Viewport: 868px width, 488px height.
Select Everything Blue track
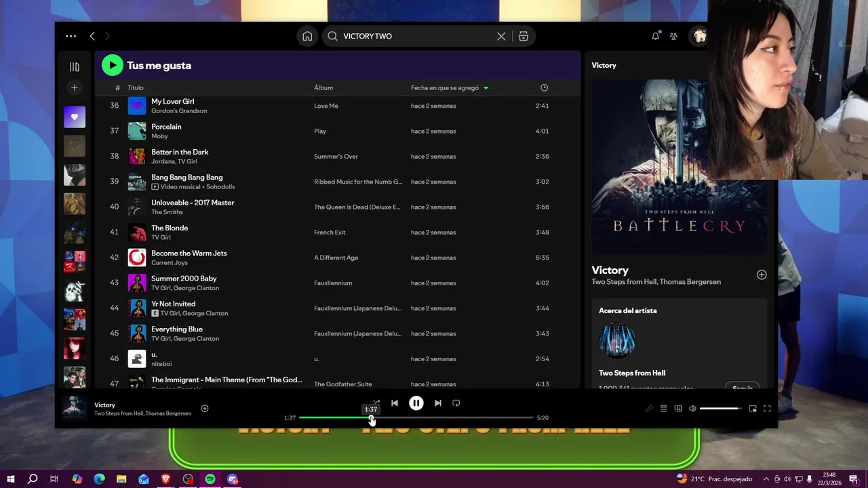click(177, 329)
